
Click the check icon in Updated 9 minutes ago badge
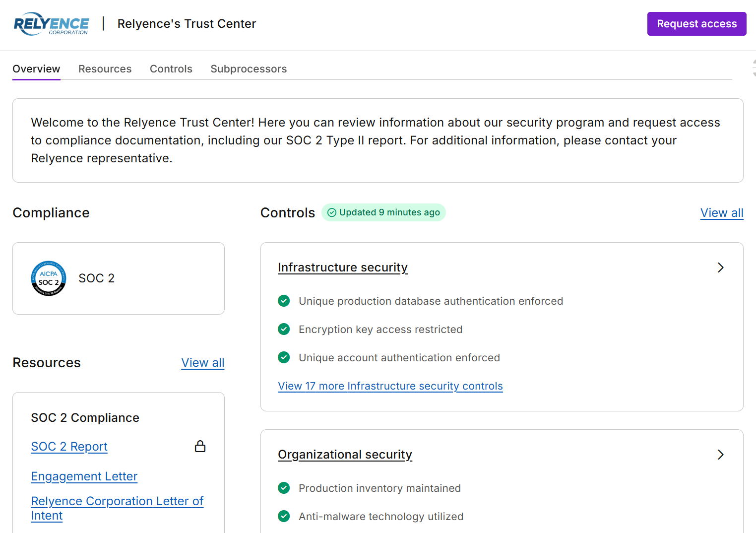pyautogui.click(x=332, y=212)
